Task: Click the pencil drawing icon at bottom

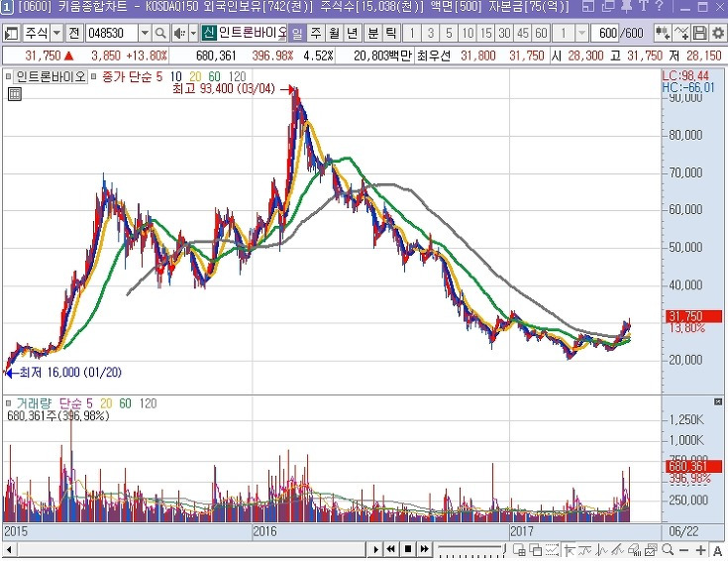Action: pos(617,550)
